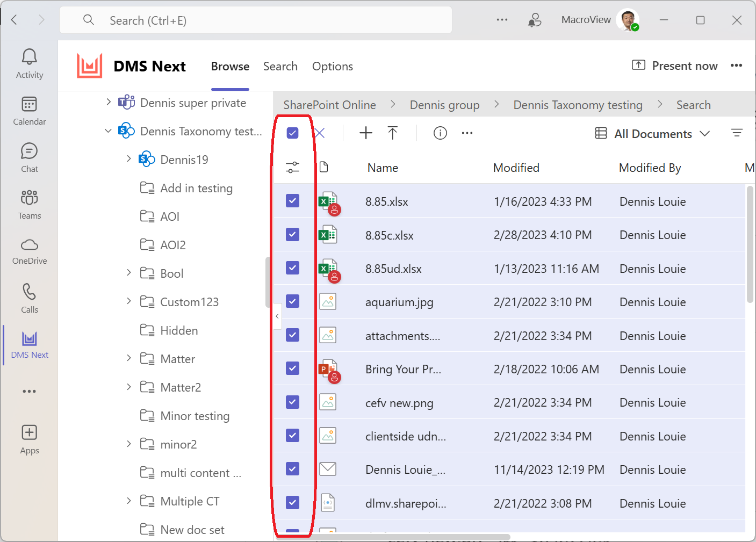This screenshot has width=756, height=542.
Task: Open the filter lines icon
Action: click(737, 133)
